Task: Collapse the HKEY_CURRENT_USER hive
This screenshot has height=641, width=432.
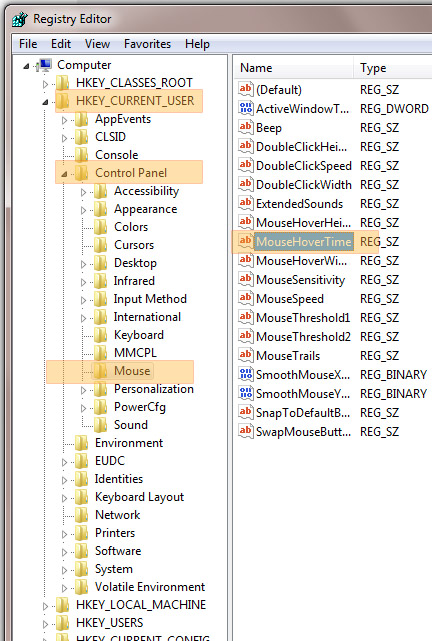Action: [45, 102]
